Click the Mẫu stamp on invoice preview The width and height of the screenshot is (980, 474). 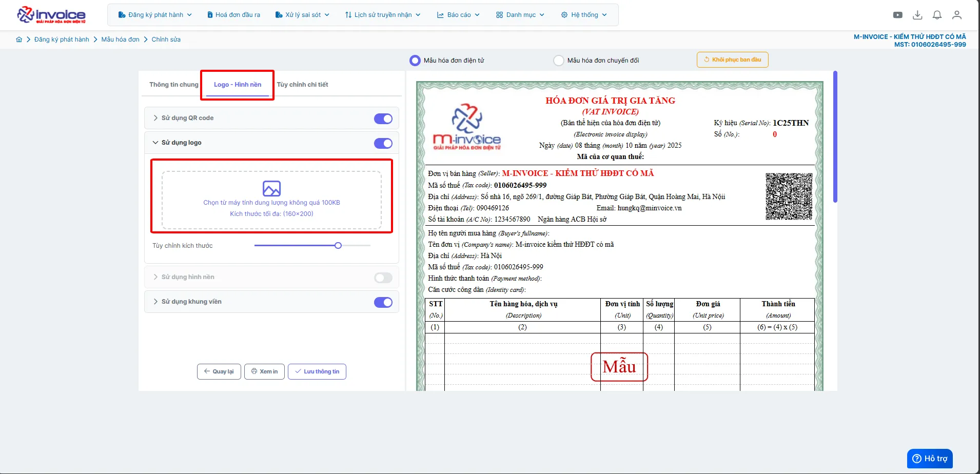click(619, 367)
